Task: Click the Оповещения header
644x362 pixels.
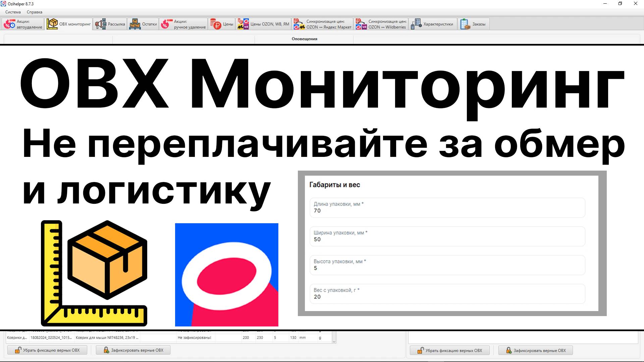Action: click(304, 39)
